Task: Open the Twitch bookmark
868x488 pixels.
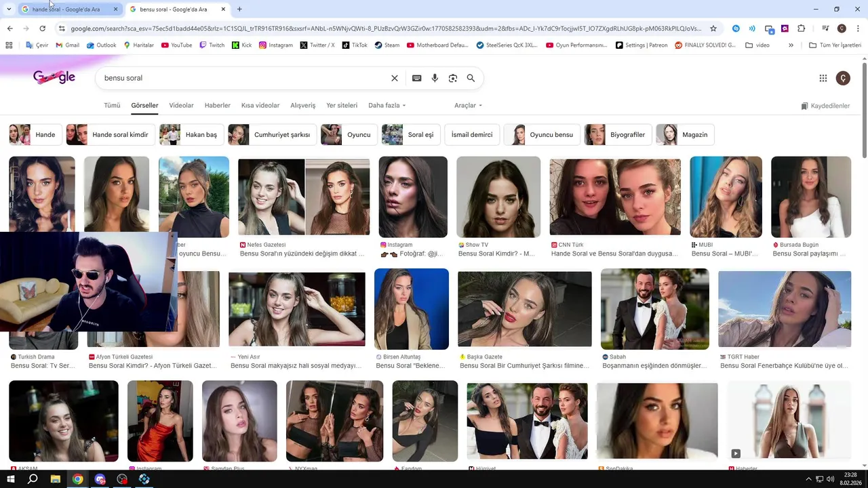Action: pyautogui.click(x=212, y=45)
